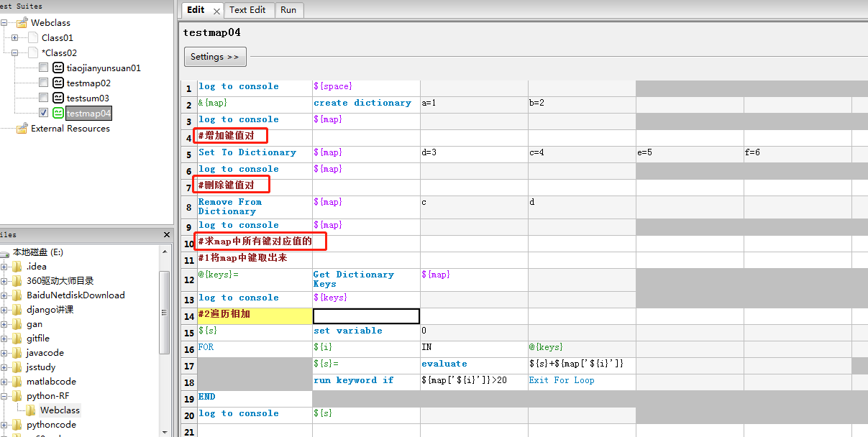
Task: Collapse the Webclass suite node
Action: click(x=4, y=23)
